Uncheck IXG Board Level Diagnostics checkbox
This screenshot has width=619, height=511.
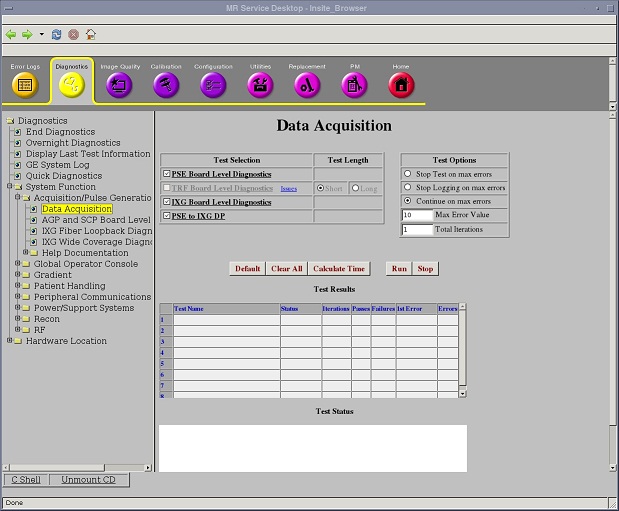coord(166,202)
